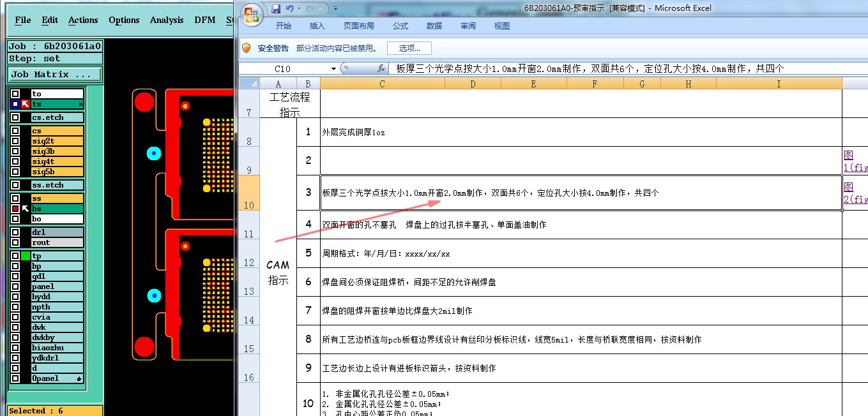The width and height of the screenshot is (868, 416).
Task: Click the Selected : 6 status entry
Action: tap(55, 410)
